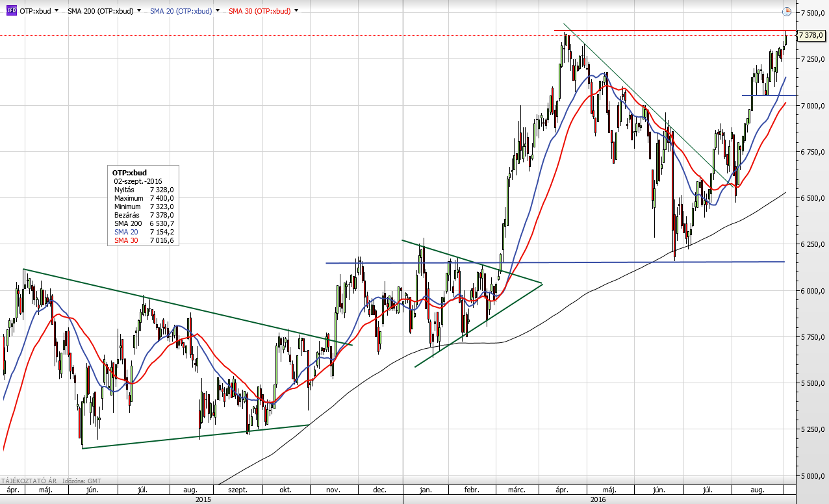
Task: Click the 6 500,0 price axis label
Action: (813, 197)
